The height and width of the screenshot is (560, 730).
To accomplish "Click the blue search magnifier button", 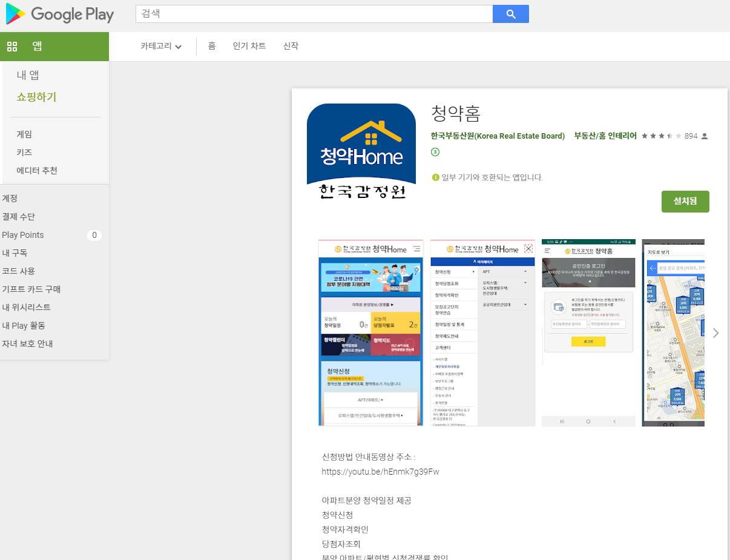I will tap(511, 14).
